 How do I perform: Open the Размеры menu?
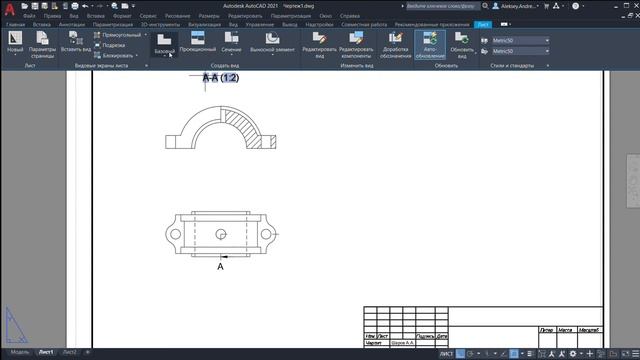tap(209, 16)
